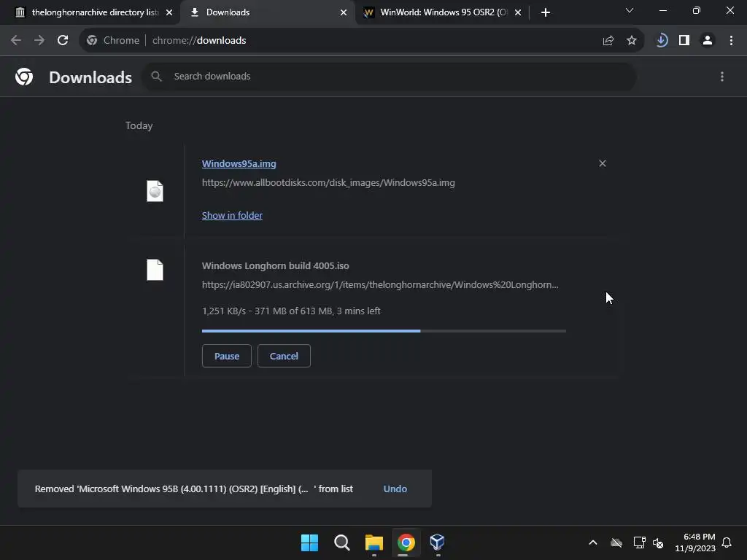The height and width of the screenshot is (560, 747).
Task: Undo removal of Windows 95B item
Action: [395, 489]
